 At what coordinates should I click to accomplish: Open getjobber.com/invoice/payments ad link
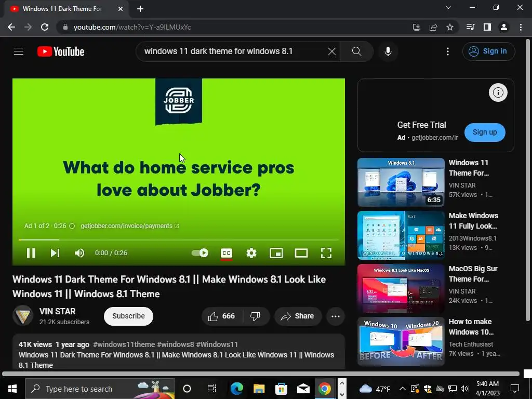129,226
